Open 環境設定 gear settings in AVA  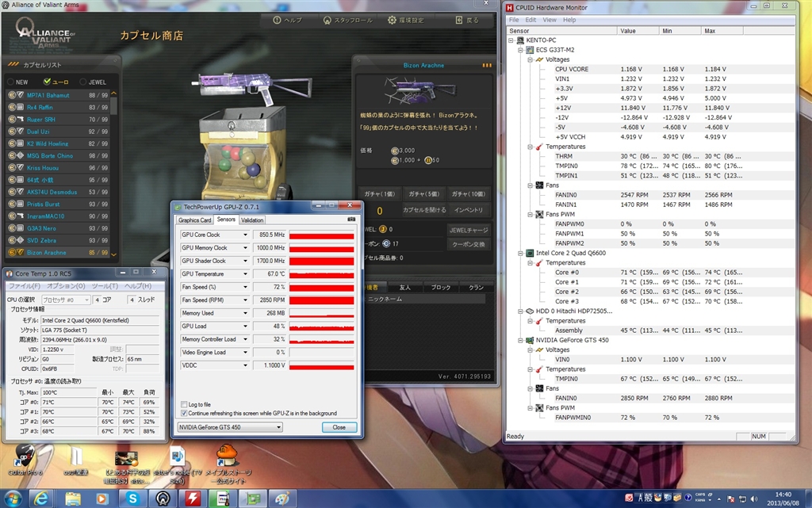pyautogui.click(x=392, y=20)
